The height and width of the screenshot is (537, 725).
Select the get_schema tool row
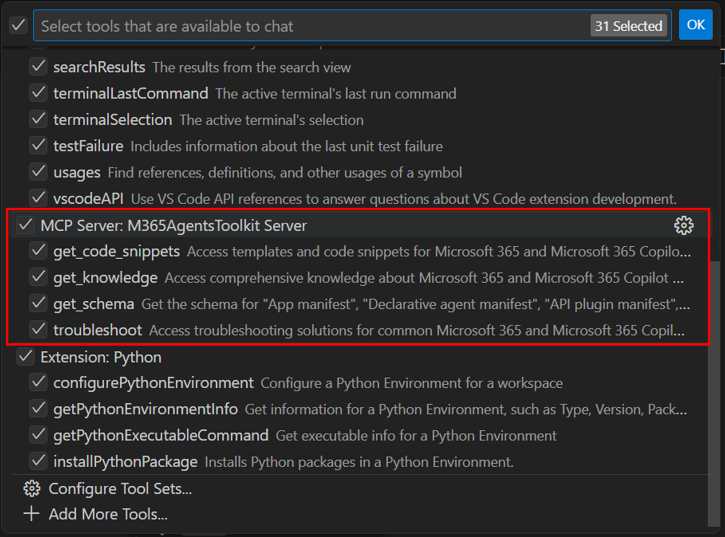pos(359,304)
